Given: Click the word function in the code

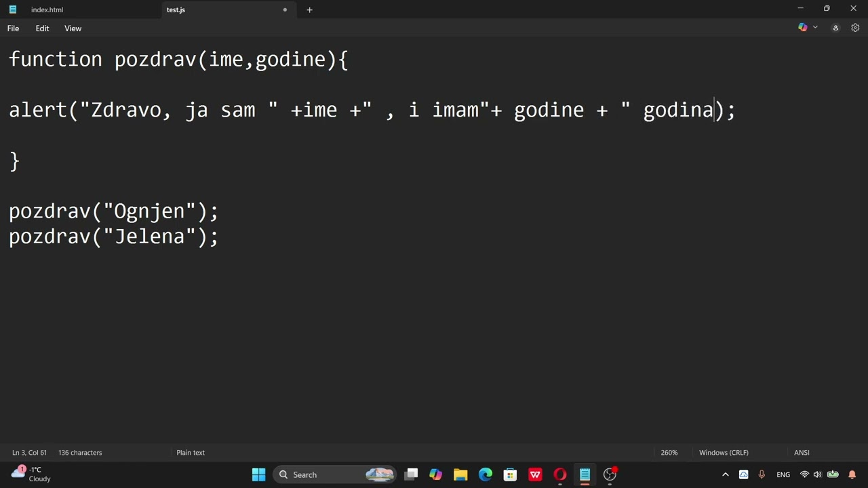Looking at the screenshot, I should tap(56, 60).
